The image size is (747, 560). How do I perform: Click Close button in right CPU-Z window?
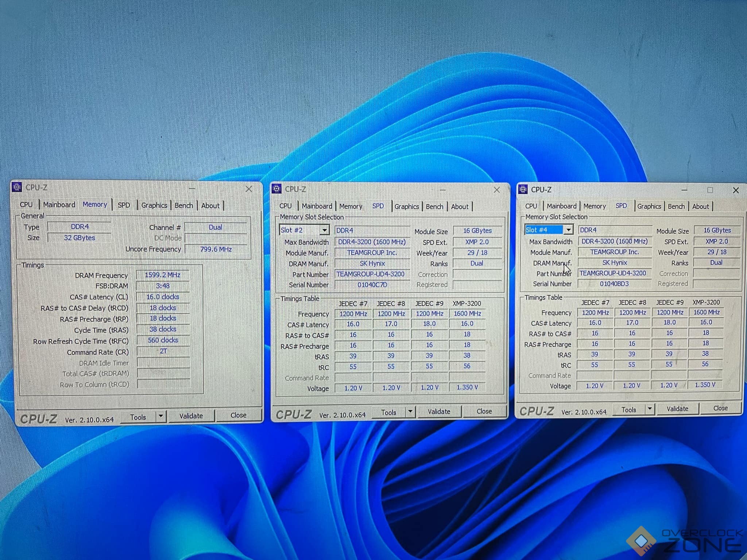720,408
